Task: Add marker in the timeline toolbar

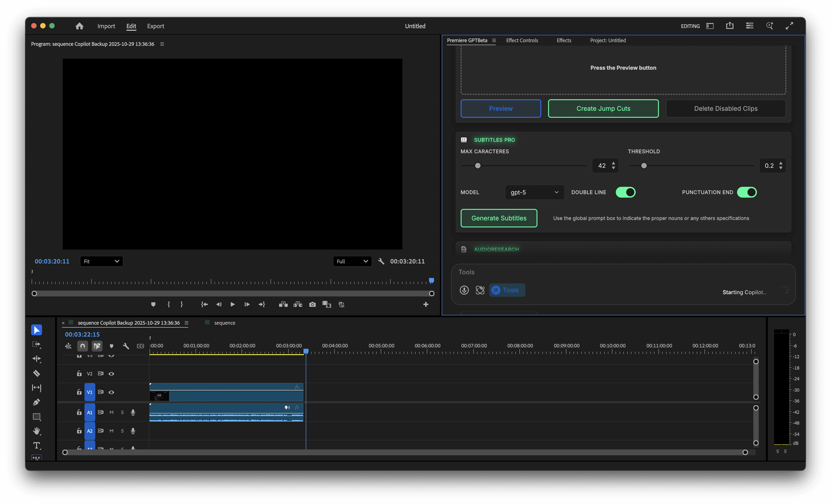Action: [x=111, y=346]
